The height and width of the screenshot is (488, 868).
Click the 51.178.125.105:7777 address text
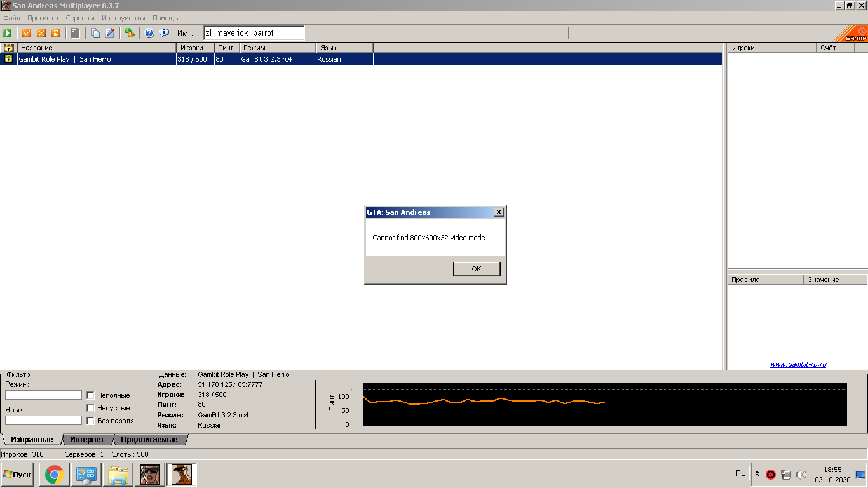[230, 384]
